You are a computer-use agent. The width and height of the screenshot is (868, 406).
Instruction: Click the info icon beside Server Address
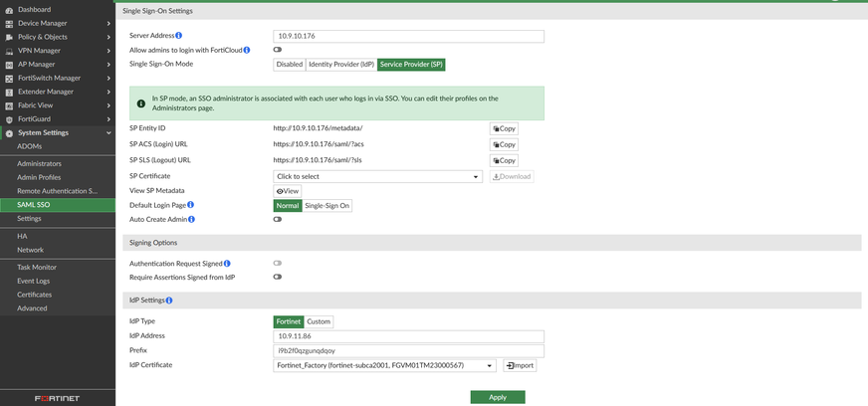pos(179,36)
